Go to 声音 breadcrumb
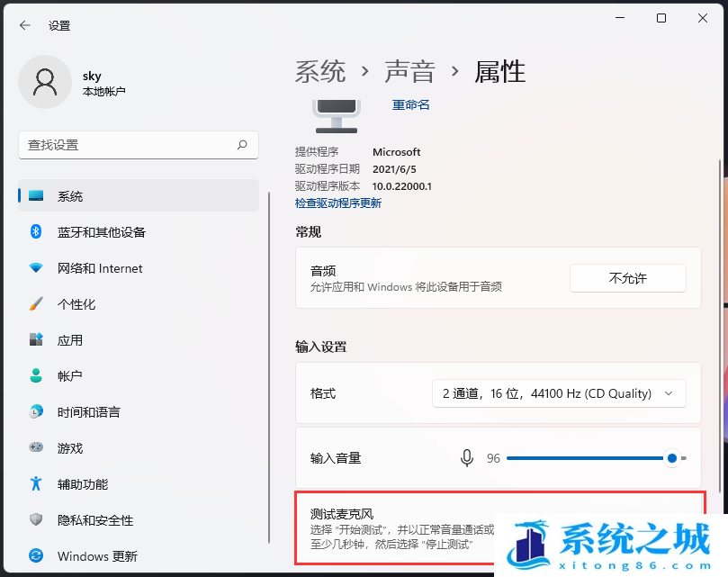The width and height of the screenshot is (728, 577). click(409, 72)
